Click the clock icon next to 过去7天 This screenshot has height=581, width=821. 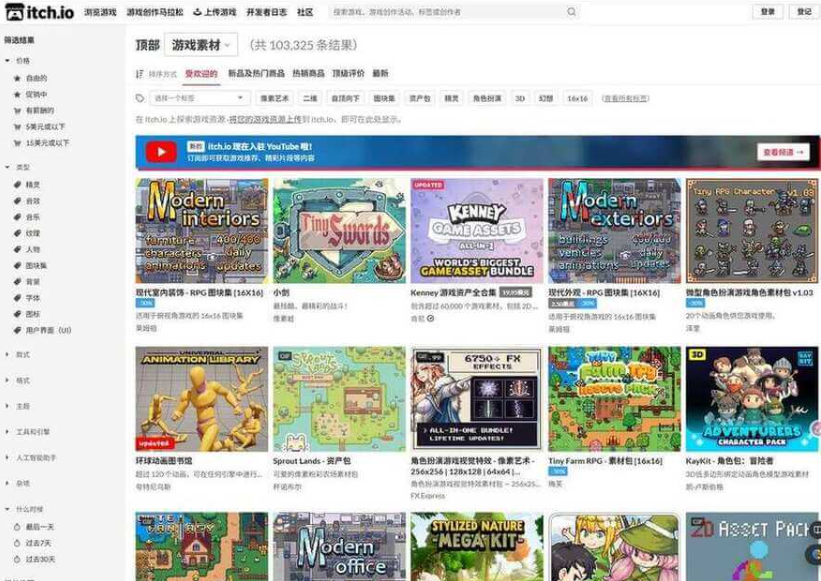pos(17,543)
